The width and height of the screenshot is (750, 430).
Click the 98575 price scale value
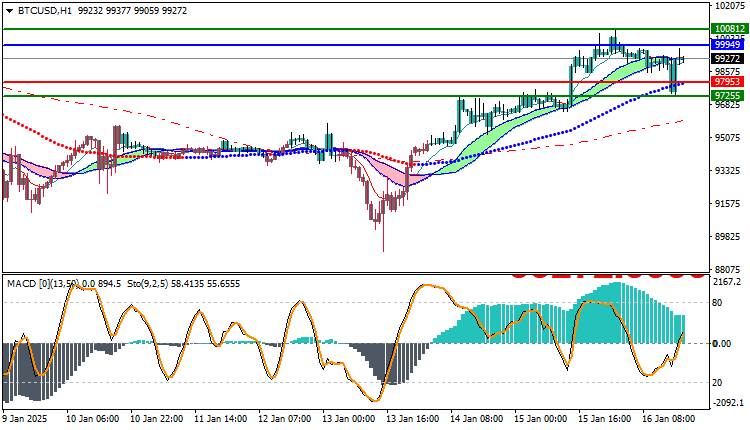coord(729,71)
